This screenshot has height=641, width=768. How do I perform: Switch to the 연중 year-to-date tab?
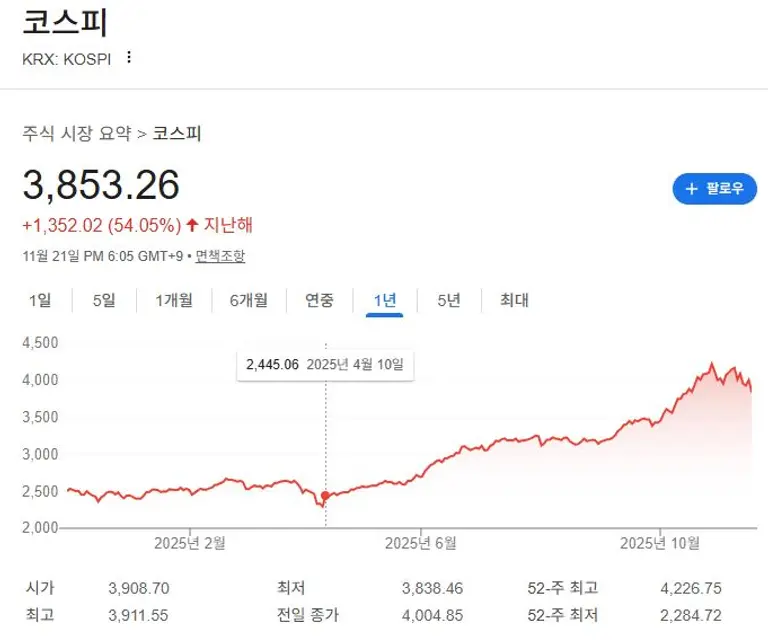(319, 300)
